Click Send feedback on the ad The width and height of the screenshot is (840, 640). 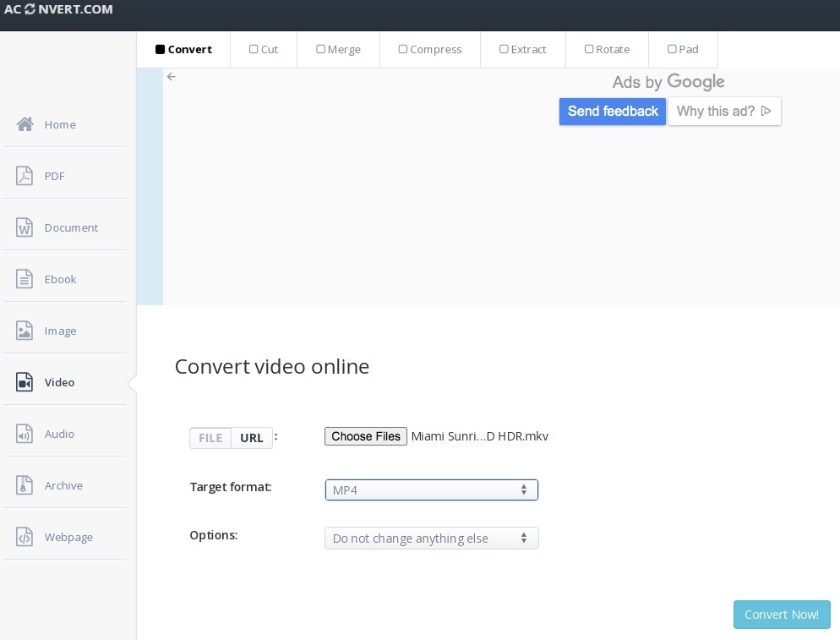pos(613,111)
